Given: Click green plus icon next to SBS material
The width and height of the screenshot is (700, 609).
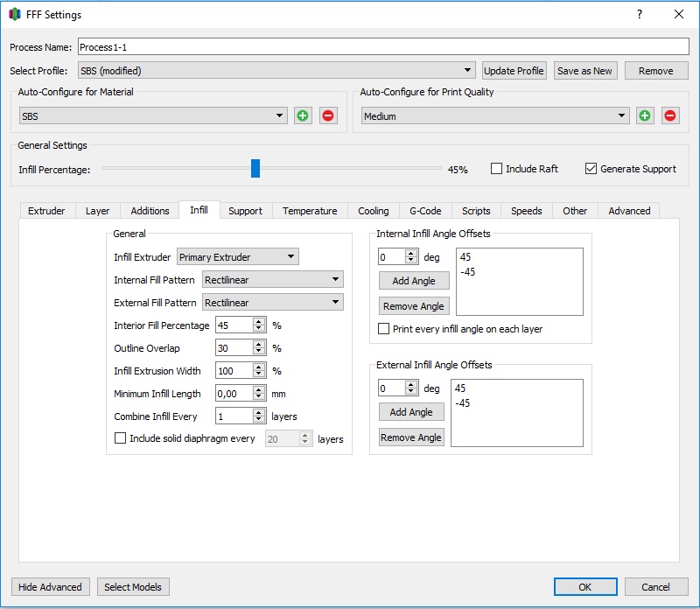Looking at the screenshot, I should click(303, 115).
